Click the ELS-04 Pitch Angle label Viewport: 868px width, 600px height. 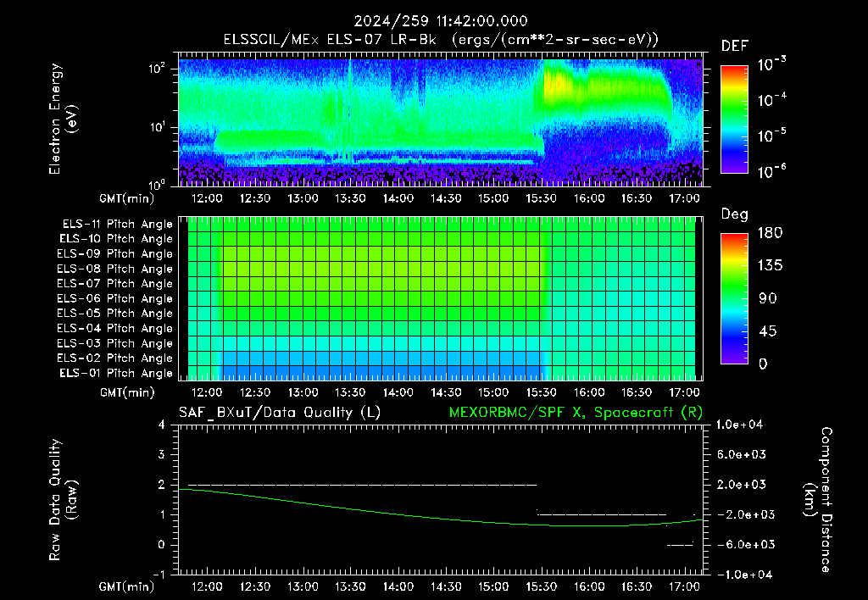(114, 328)
